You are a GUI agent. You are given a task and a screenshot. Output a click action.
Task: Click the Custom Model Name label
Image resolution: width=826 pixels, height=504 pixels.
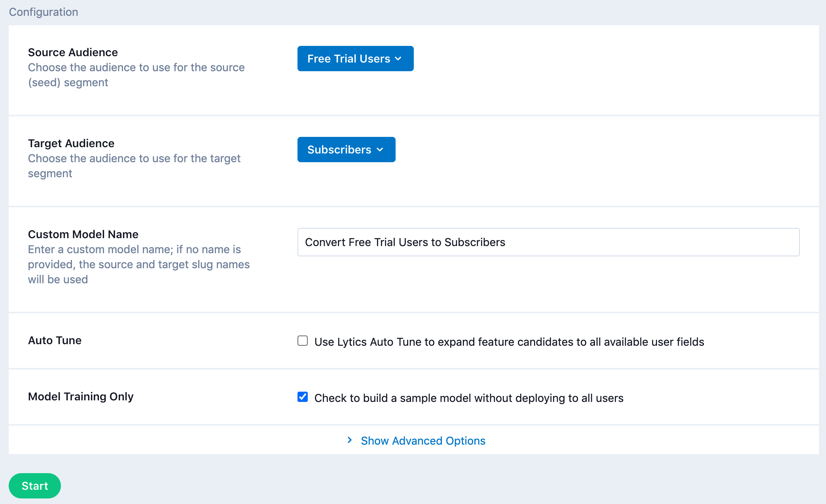pyautogui.click(x=83, y=234)
